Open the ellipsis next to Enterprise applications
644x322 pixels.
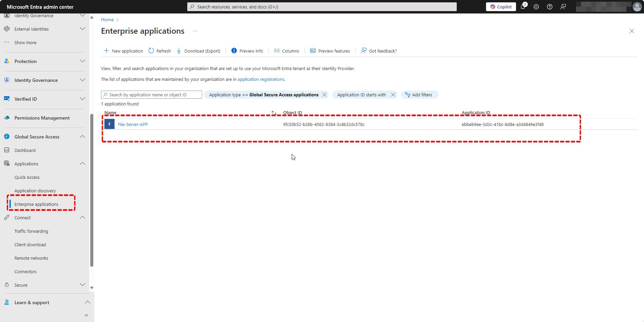tap(195, 31)
